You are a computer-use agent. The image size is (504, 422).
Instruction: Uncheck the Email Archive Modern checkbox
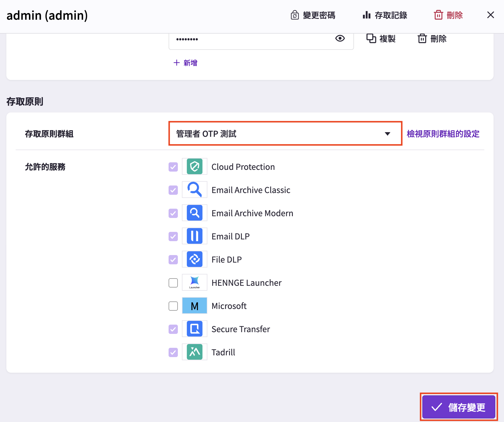pos(173,213)
